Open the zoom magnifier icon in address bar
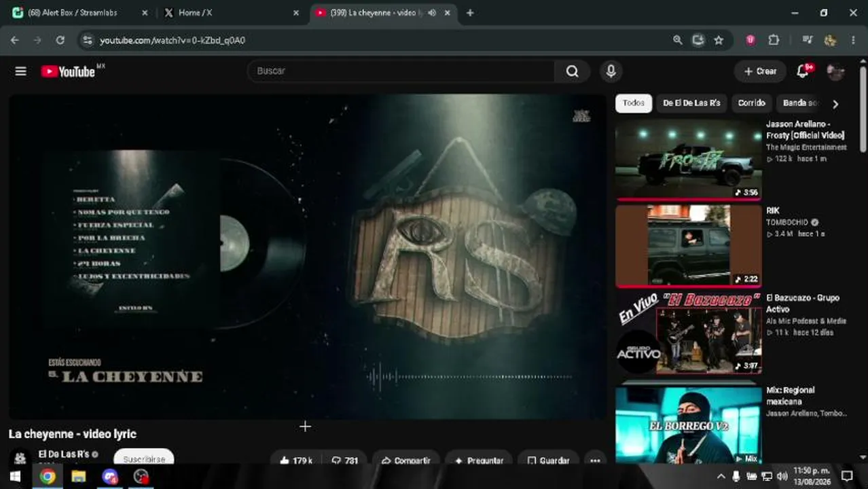 [677, 40]
